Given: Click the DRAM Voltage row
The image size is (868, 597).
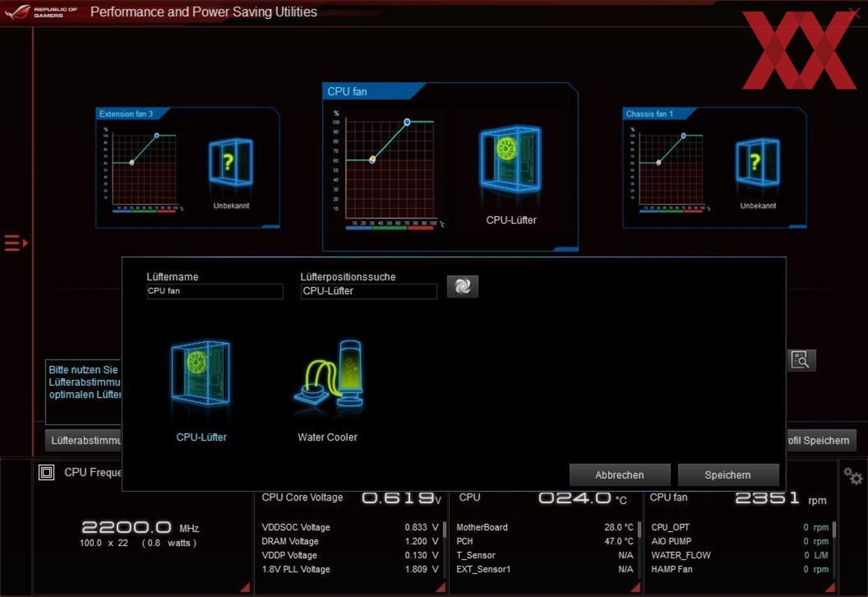Looking at the screenshot, I should point(350,541).
